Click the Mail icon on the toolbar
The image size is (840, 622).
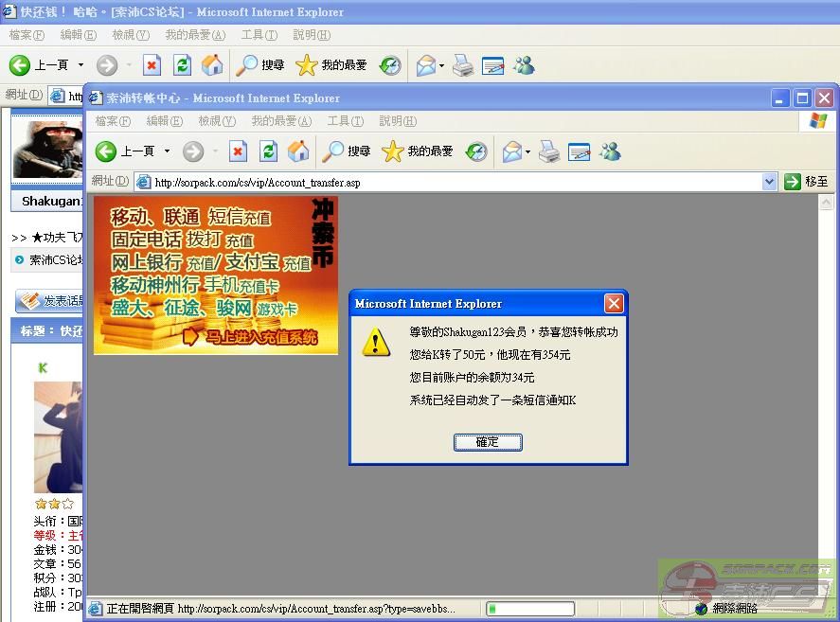509,151
